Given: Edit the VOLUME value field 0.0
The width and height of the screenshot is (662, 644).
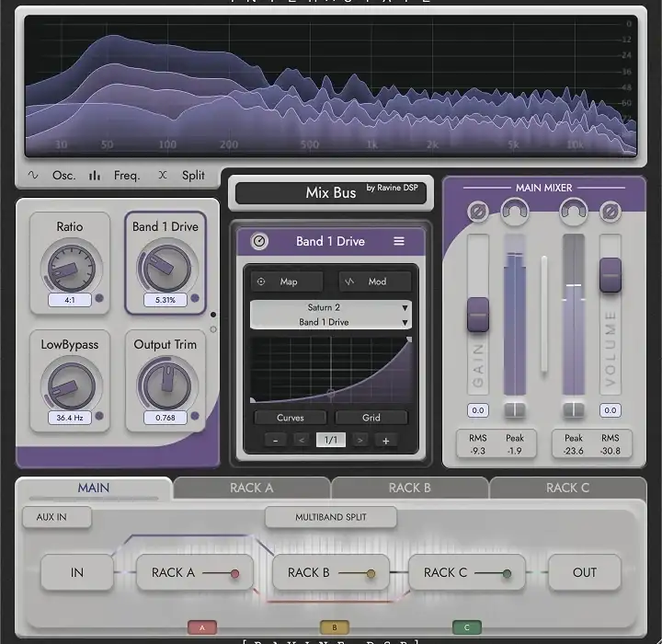Looking at the screenshot, I should click(x=611, y=410).
